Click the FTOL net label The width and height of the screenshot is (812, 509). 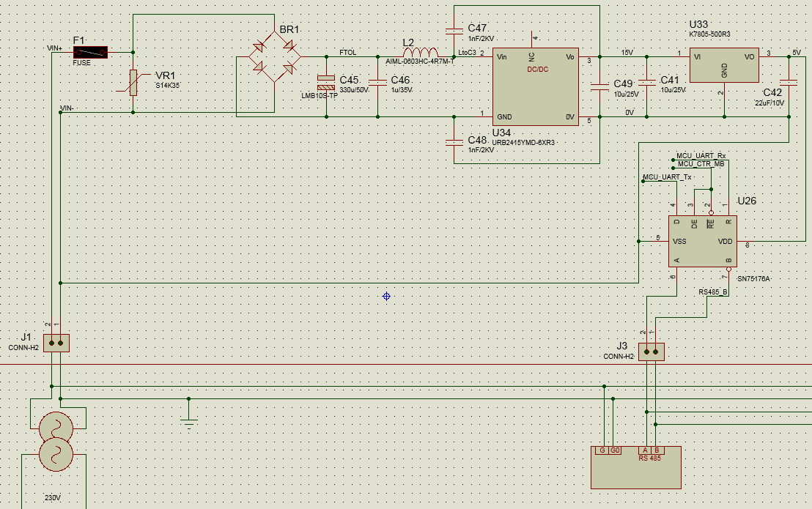[x=348, y=52]
